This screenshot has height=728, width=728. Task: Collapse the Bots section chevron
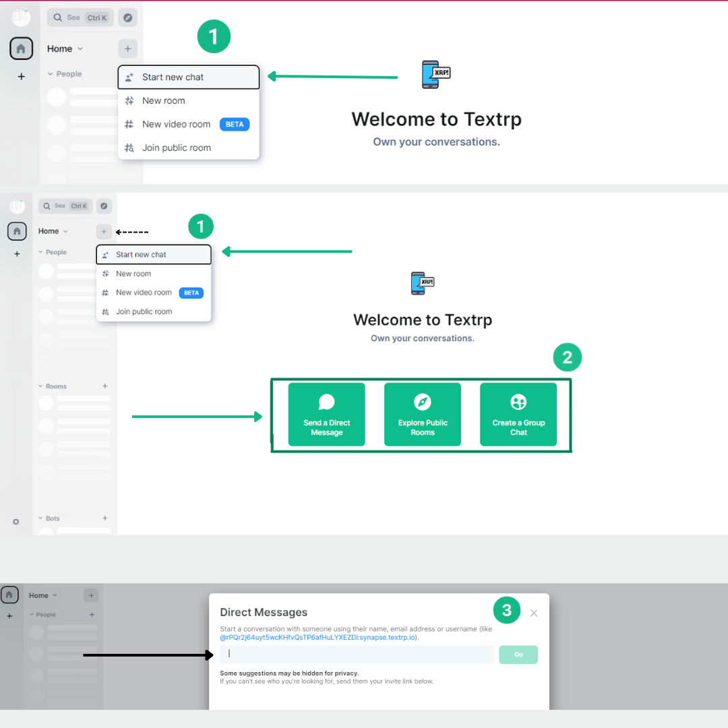tap(41, 518)
